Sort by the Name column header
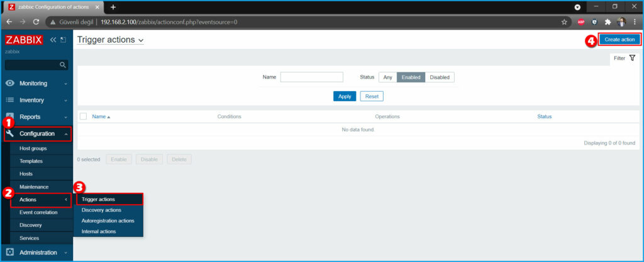Viewport: 644px width, 262px height. [101, 116]
